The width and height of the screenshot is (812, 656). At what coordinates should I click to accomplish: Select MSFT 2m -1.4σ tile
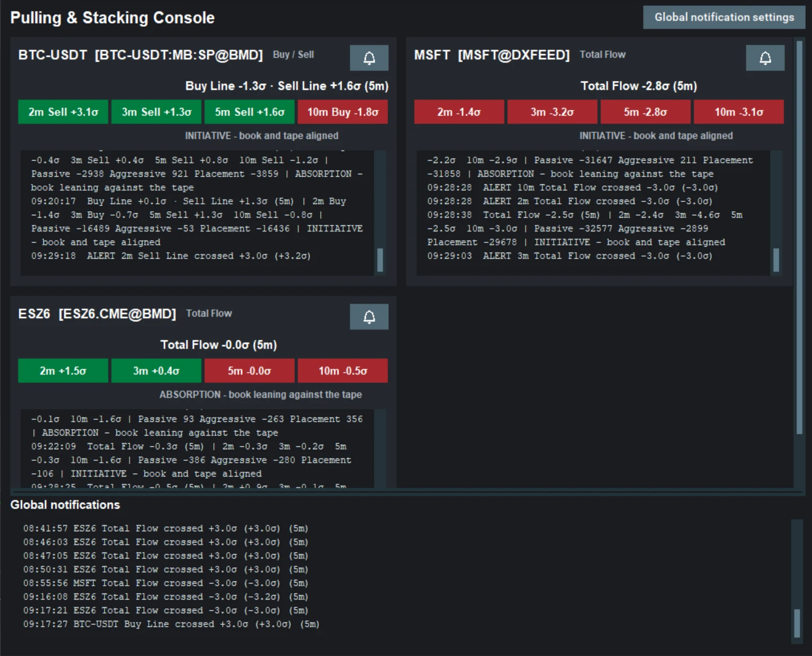click(459, 112)
